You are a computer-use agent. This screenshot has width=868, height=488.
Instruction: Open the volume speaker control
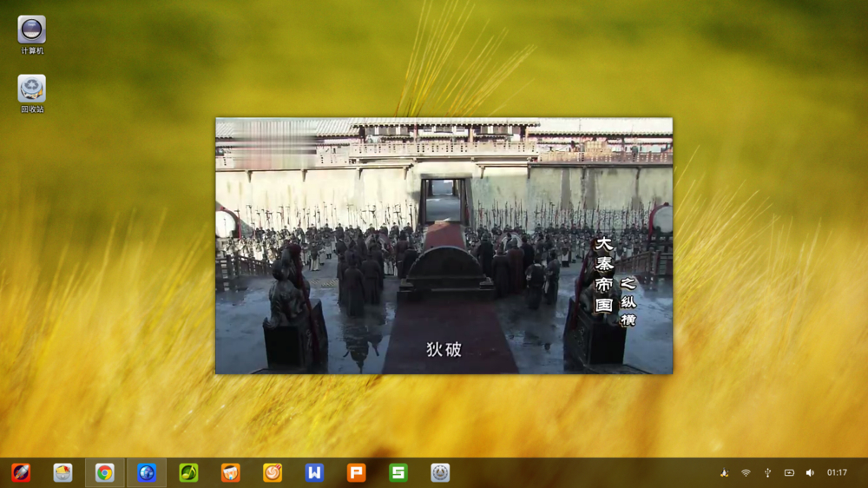pyautogui.click(x=811, y=472)
